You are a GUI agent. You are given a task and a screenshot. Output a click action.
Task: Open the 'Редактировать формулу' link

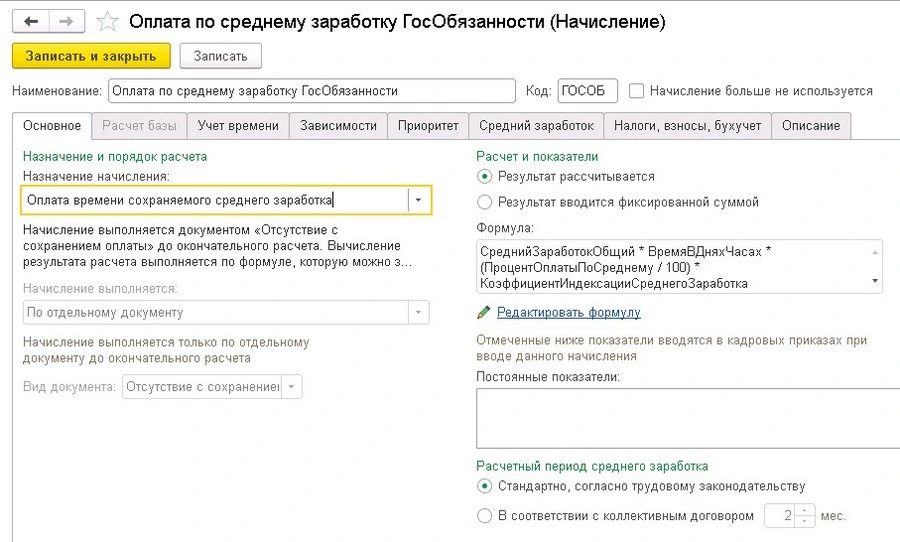pyautogui.click(x=568, y=312)
